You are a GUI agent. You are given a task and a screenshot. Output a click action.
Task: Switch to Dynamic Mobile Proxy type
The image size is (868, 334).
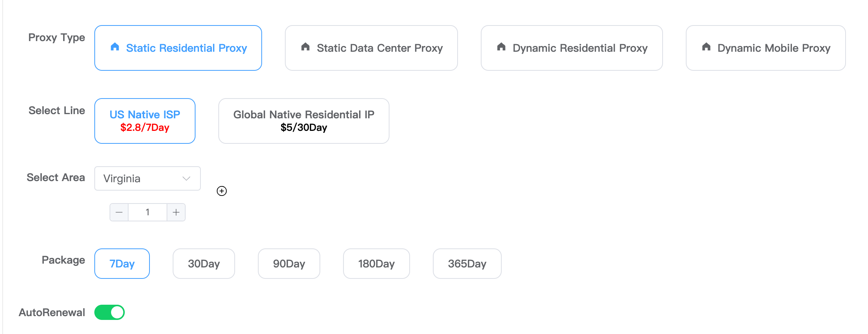click(x=765, y=48)
